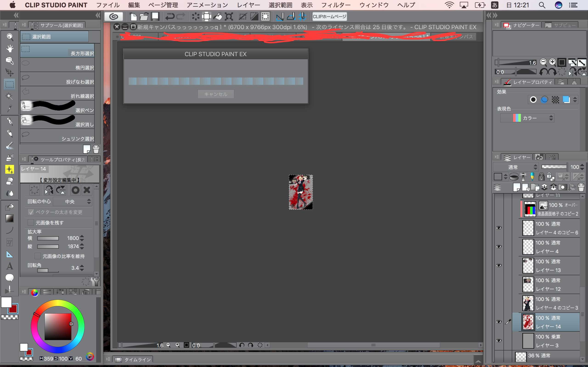Click inside the color wheel square
The height and width of the screenshot is (367, 588).
coord(58,326)
